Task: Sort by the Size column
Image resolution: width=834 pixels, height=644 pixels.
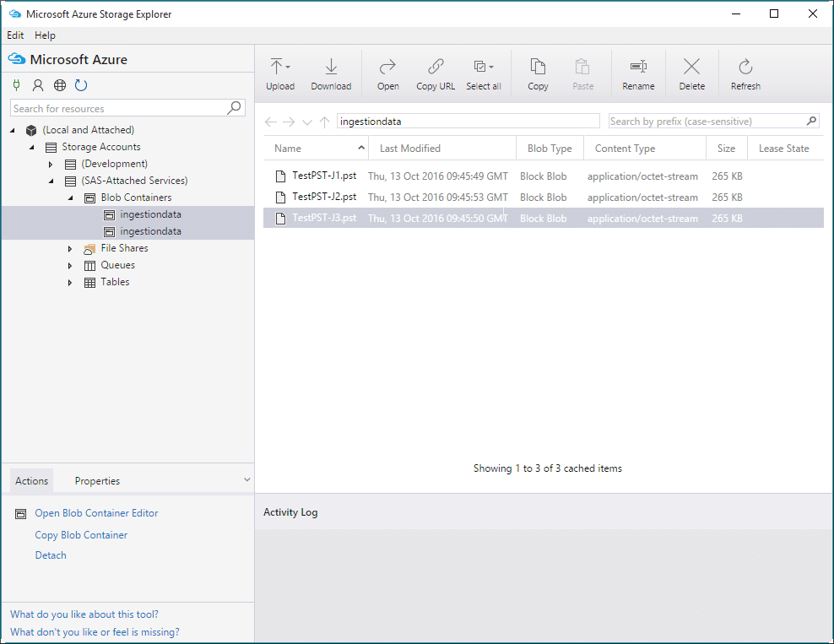Action: coord(727,149)
